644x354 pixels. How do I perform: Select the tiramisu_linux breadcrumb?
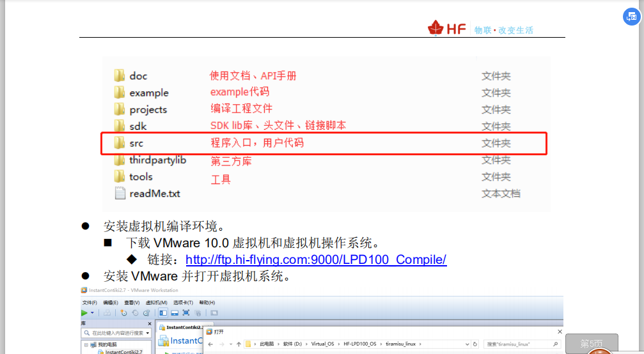(x=400, y=344)
